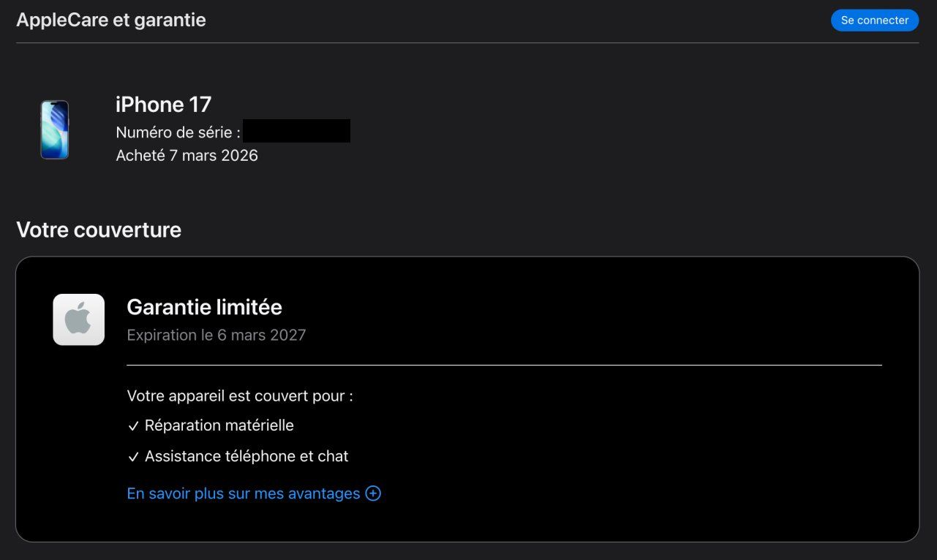Image resolution: width=937 pixels, height=560 pixels.
Task: Select the iPhone 17 device title
Action: (163, 105)
